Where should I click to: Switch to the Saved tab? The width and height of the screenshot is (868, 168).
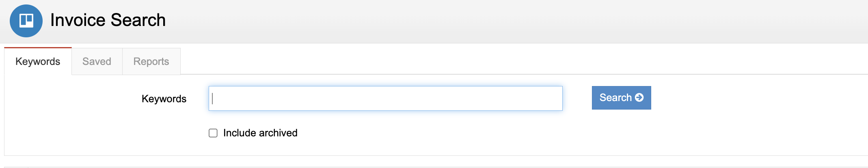tap(97, 61)
